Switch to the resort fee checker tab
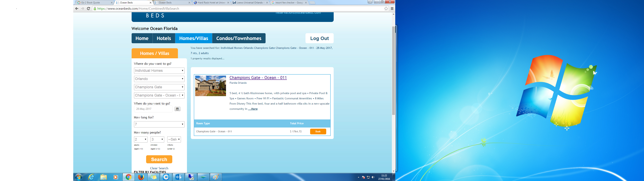This screenshot has width=644, height=181. [289, 3]
